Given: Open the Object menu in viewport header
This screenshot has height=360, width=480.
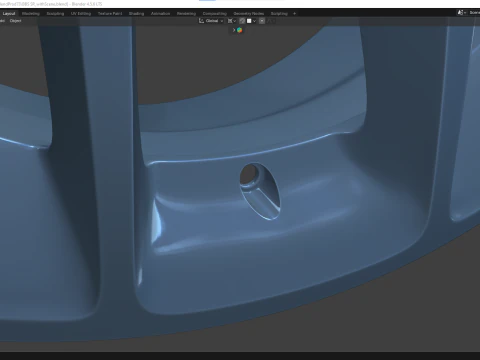Looking at the screenshot, I should pos(15,21).
